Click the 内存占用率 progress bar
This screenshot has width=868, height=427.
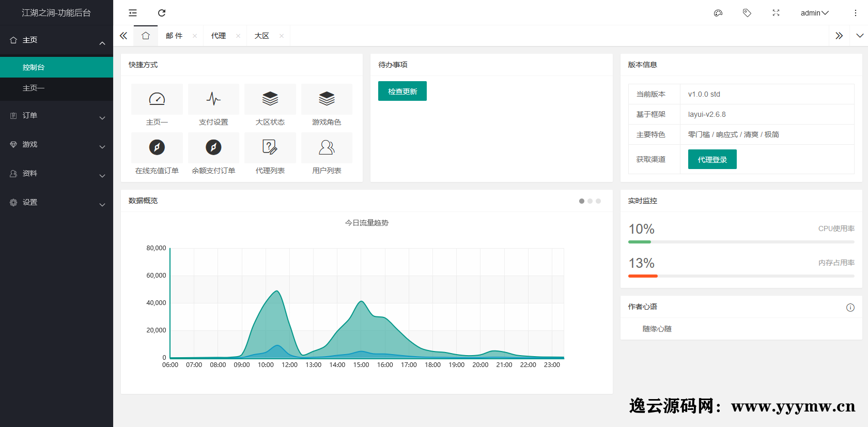tap(741, 276)
